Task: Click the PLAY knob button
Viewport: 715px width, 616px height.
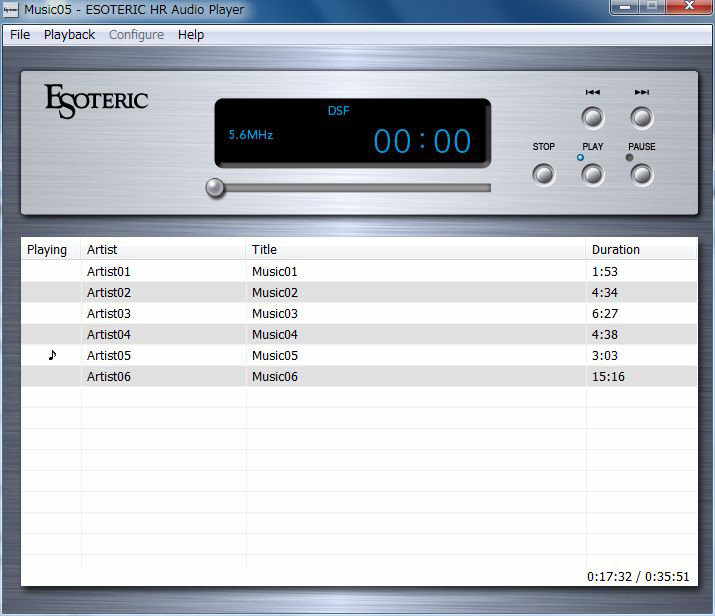Action: click(x=593, y=175)
